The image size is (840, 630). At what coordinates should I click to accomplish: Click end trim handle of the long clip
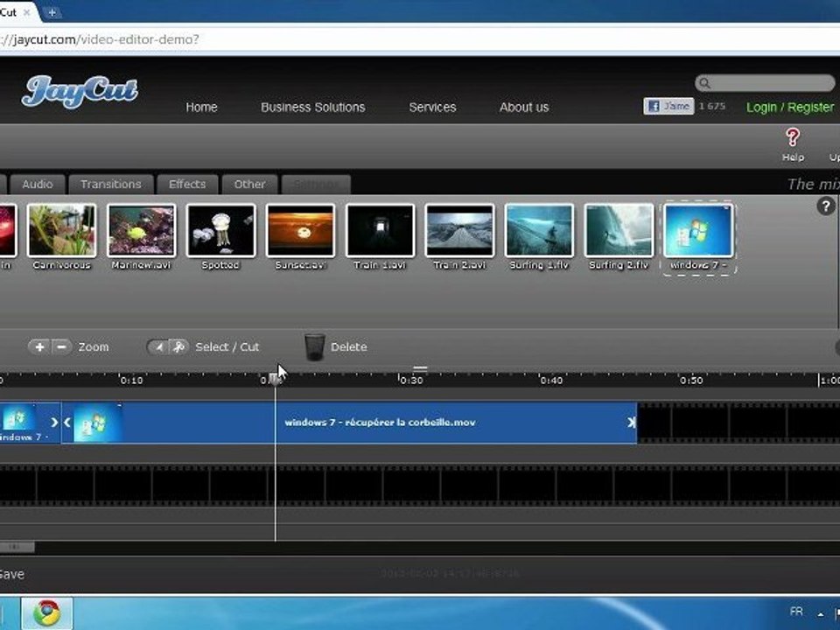click(632, 423)
